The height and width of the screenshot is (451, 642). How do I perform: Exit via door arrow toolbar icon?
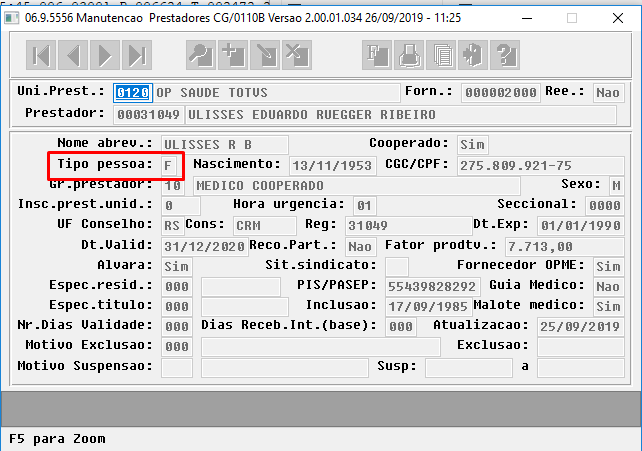(x=472, y=55)
